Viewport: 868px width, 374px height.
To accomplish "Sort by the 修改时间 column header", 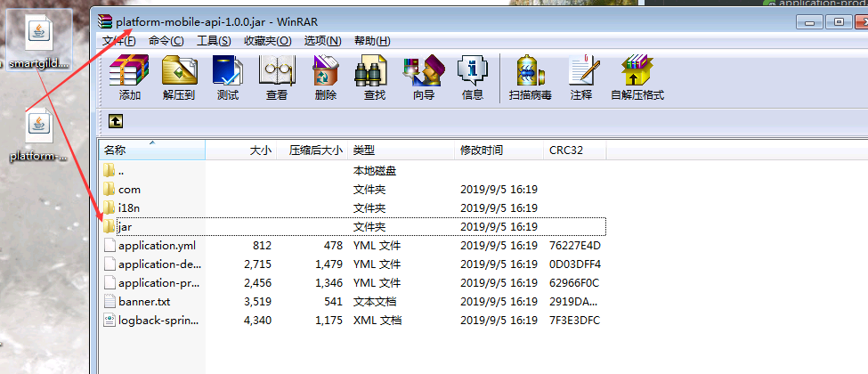I will point(499,150).
